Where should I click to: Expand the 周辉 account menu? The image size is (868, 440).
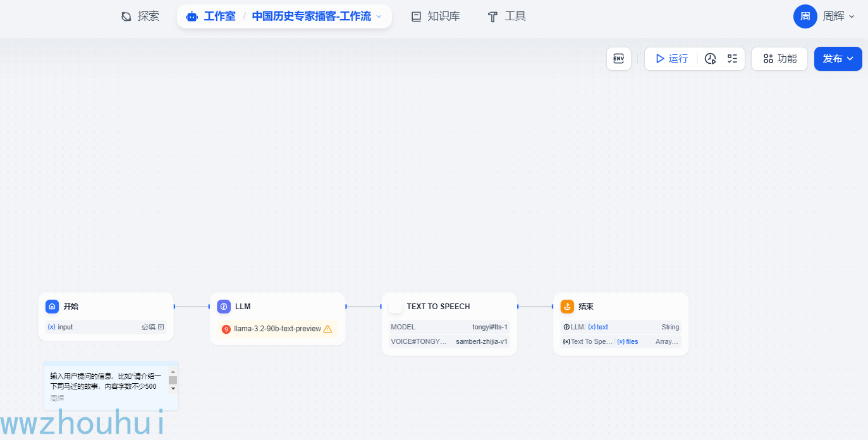(x=838, y=16)
